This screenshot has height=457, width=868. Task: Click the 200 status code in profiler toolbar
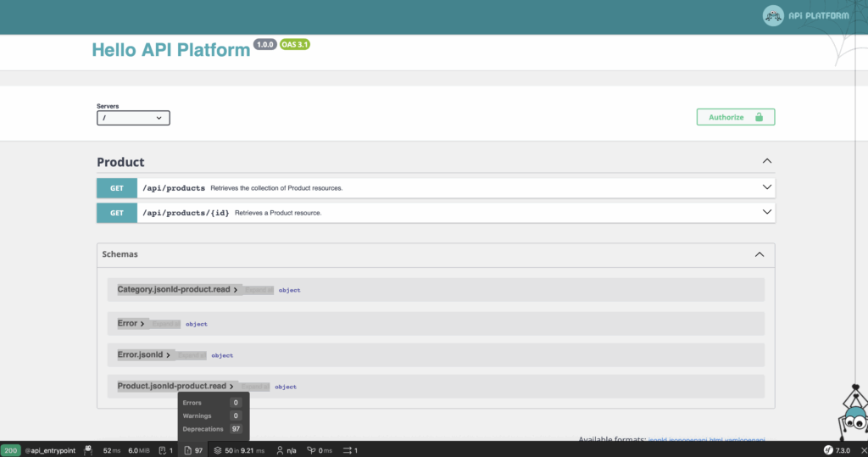(x=10, y=450)
